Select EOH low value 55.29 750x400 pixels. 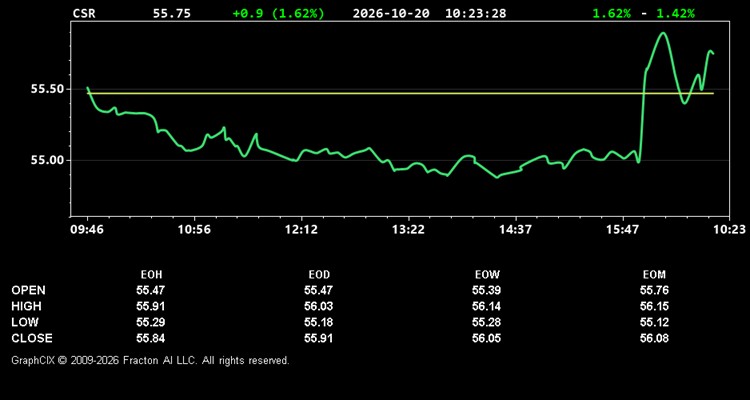(x=151, y=322)
